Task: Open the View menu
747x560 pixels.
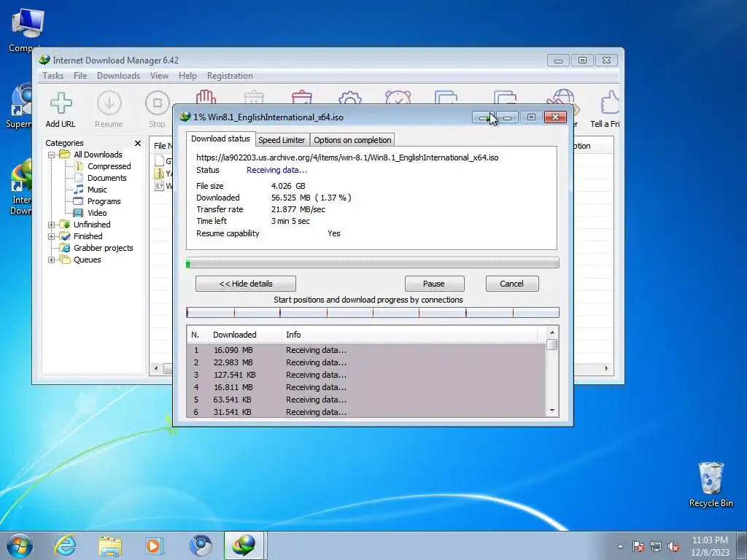Action: [159, 76]
